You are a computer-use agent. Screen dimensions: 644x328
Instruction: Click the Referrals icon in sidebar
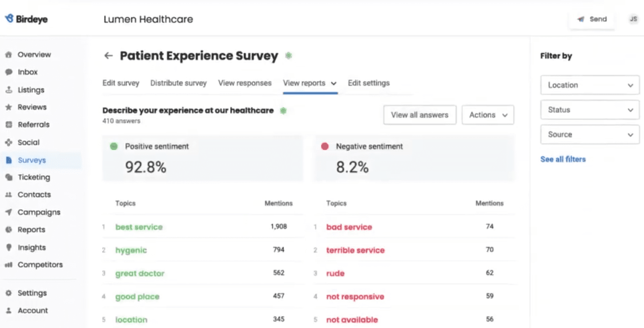(8, 125)
